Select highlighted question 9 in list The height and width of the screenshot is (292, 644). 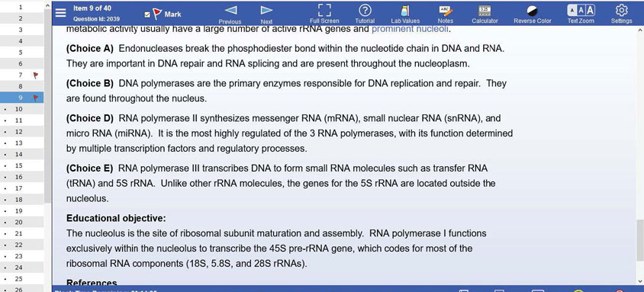(22, 98)
